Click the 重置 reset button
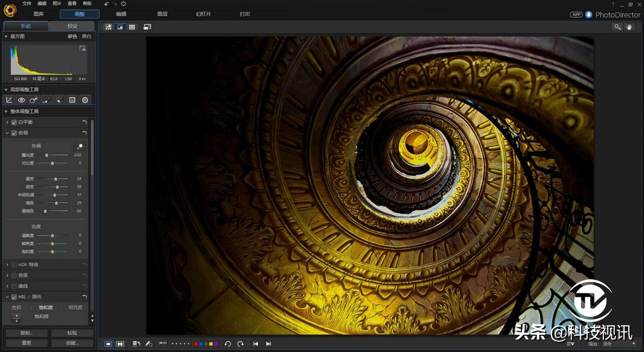This screenshot has height=352, width=644. pyautogui.click(x=26, y=343)
